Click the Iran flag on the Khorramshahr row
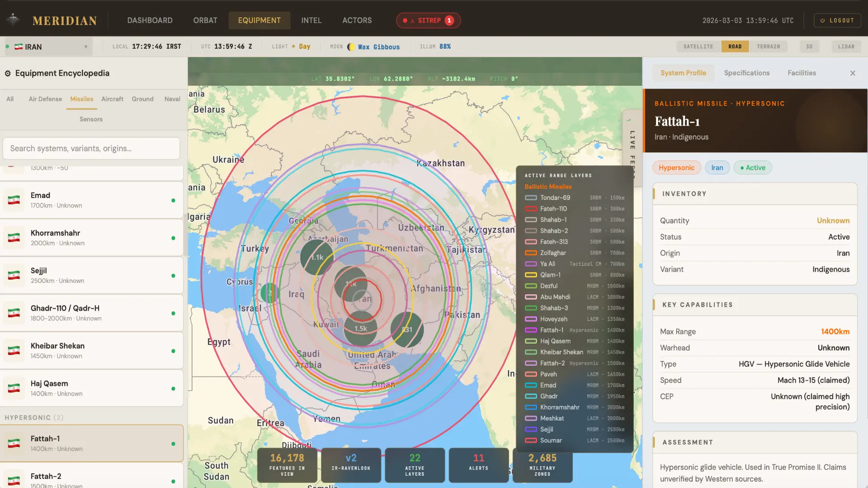 (x=14, y=238)
